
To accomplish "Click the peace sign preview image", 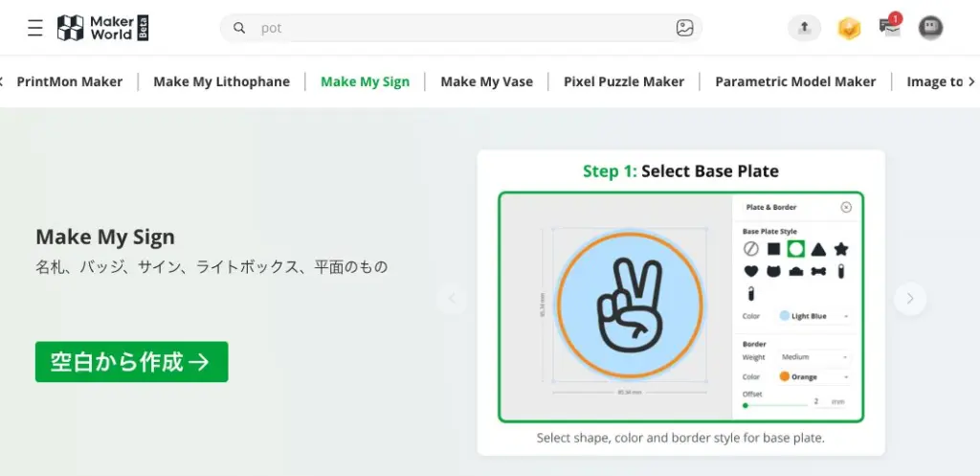I will [630, 306].
